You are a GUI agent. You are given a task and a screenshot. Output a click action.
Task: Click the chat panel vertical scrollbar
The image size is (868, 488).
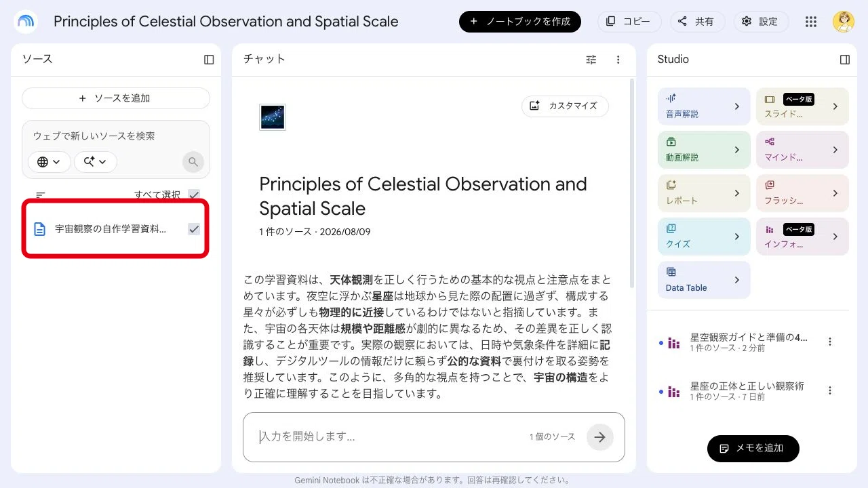(x=632, y=183)
